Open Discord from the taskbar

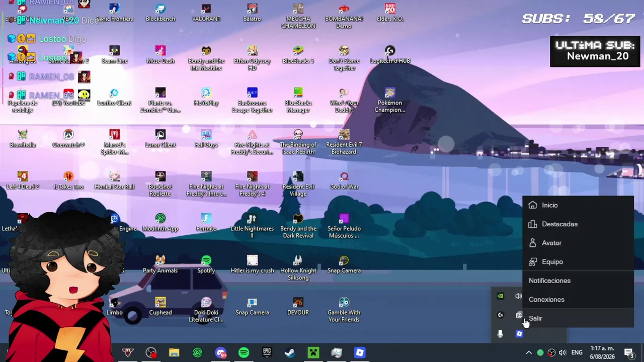(x=221, y=353)
